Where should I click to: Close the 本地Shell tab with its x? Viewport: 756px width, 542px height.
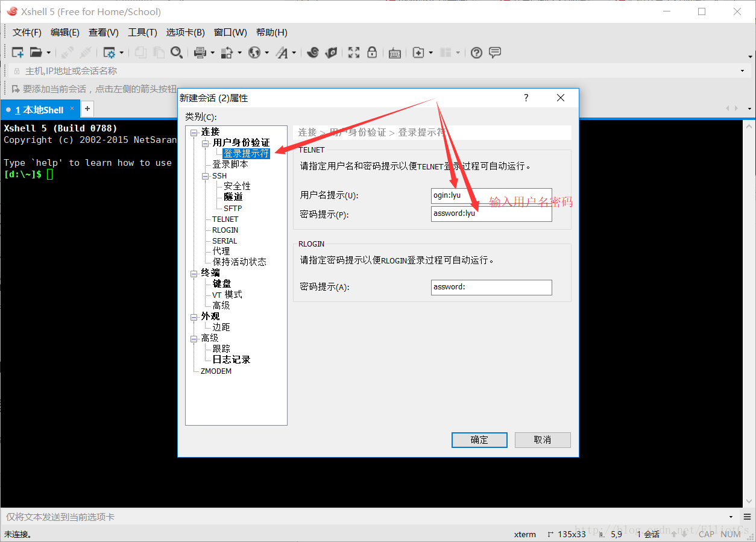click(x=72, y=109)
